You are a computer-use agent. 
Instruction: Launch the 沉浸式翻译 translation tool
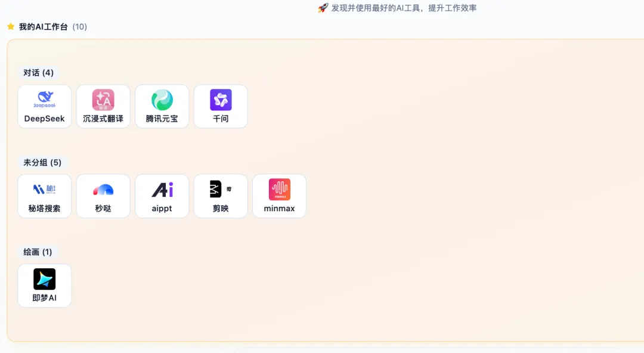tap(103, 106)
